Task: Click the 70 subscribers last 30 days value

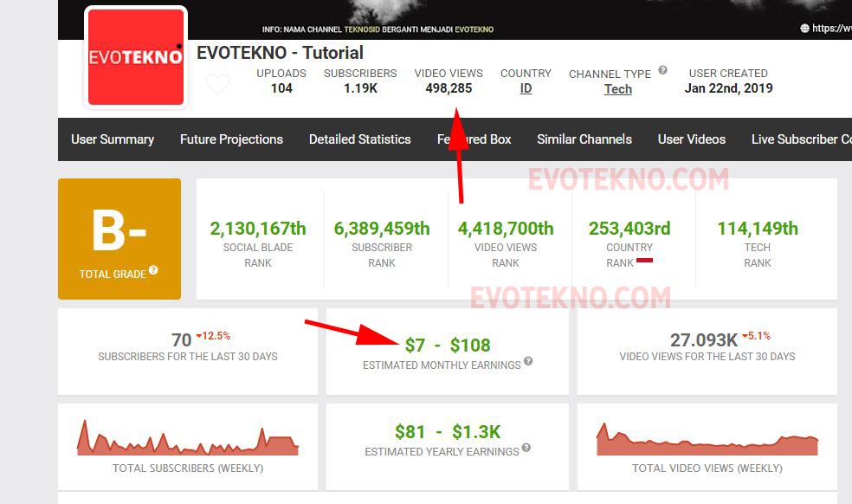Action: pos(182,339)
